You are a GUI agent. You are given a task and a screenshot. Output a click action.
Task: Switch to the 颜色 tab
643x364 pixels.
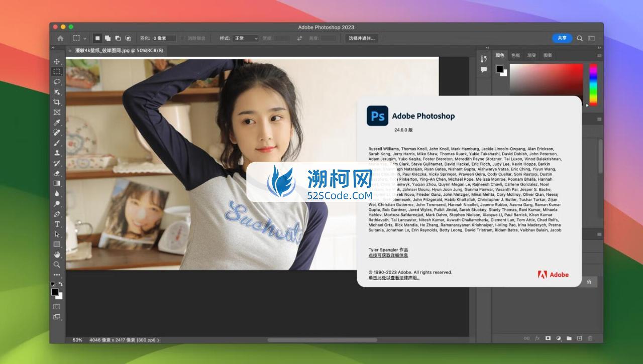click(500, 55)
